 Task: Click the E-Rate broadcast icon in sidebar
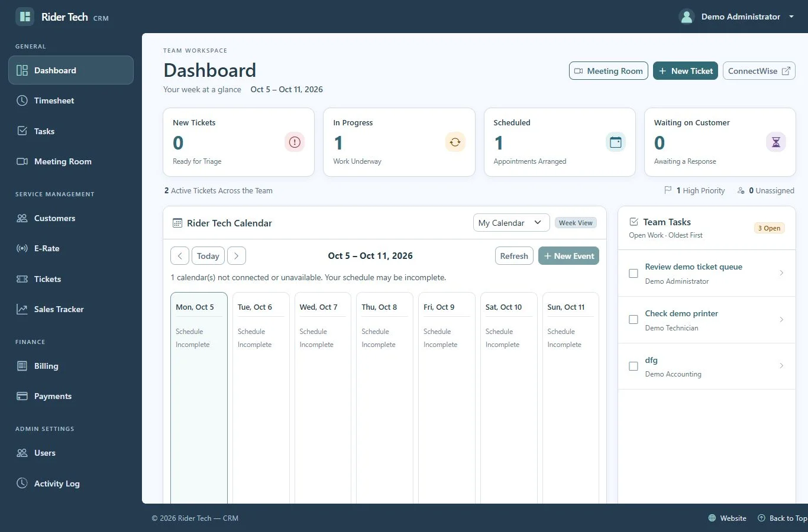click(22, 248)
